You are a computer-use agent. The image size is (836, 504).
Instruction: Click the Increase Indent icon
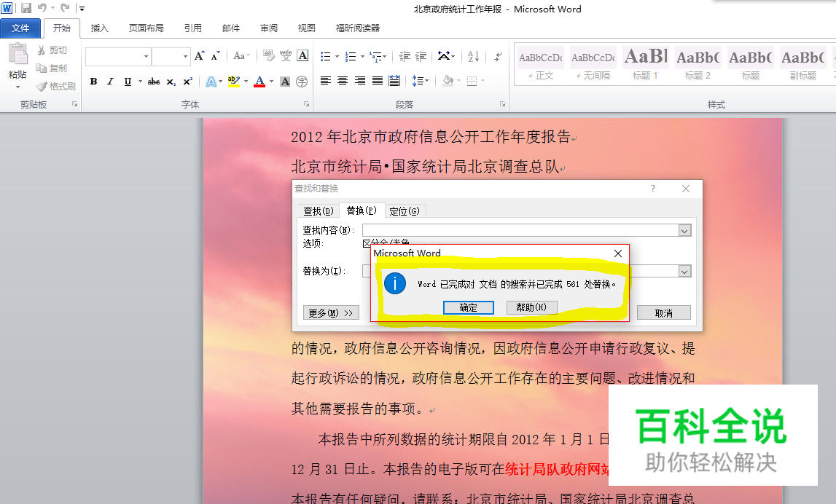(421, 56)
